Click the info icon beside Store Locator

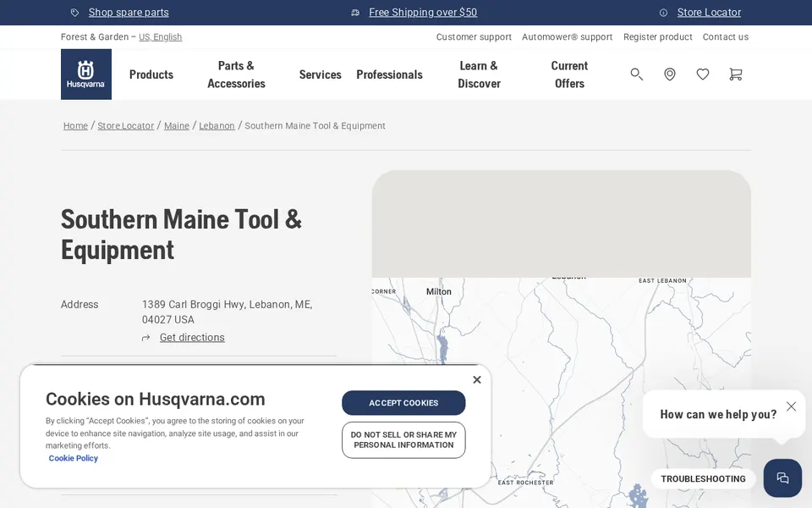[x=663, y=13]
